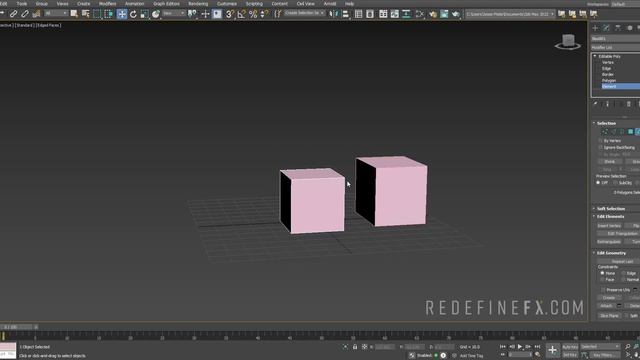The image size is (640, 360).
Task: Open the Animation menu
Action: tap(134, 4)
